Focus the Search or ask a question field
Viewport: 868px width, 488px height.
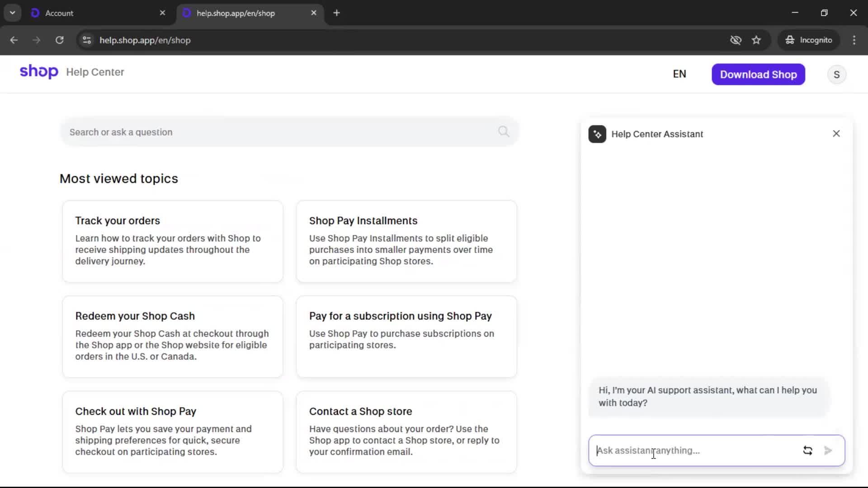point(280,132)
